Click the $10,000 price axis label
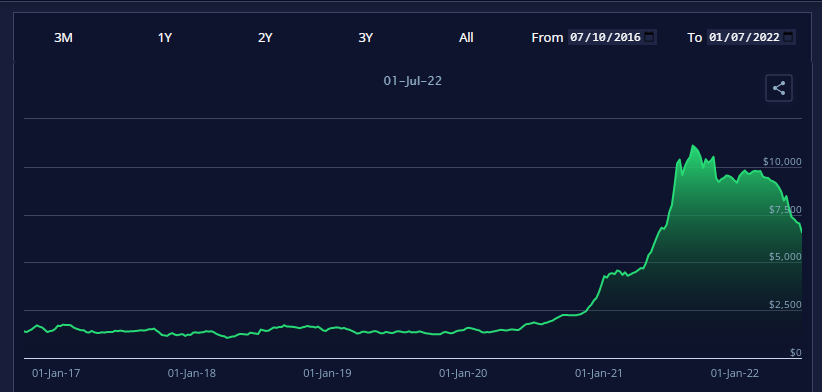The height and width of the screenshot is (392, 822). click(x=782, y=161)
